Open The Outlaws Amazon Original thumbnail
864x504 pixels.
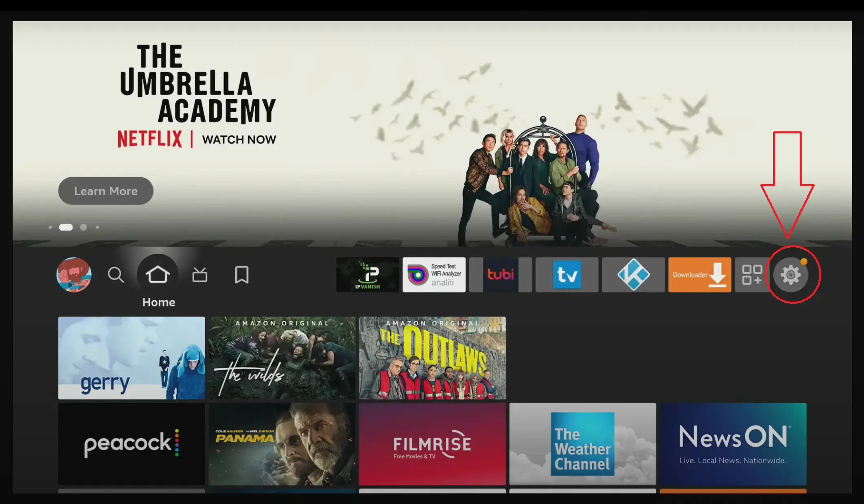click(x=432, y=358)
